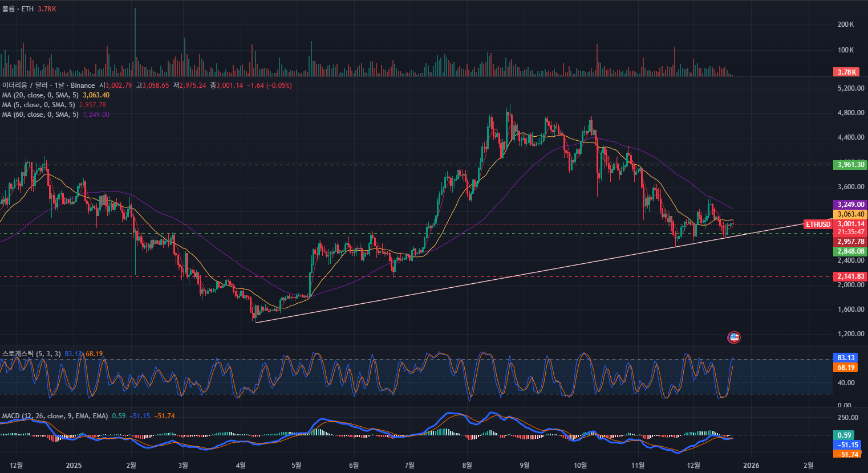Select the MACD (12, 26, close, 9) legend
This screenshot has height=473, width=868.
[x=54, y=416]
